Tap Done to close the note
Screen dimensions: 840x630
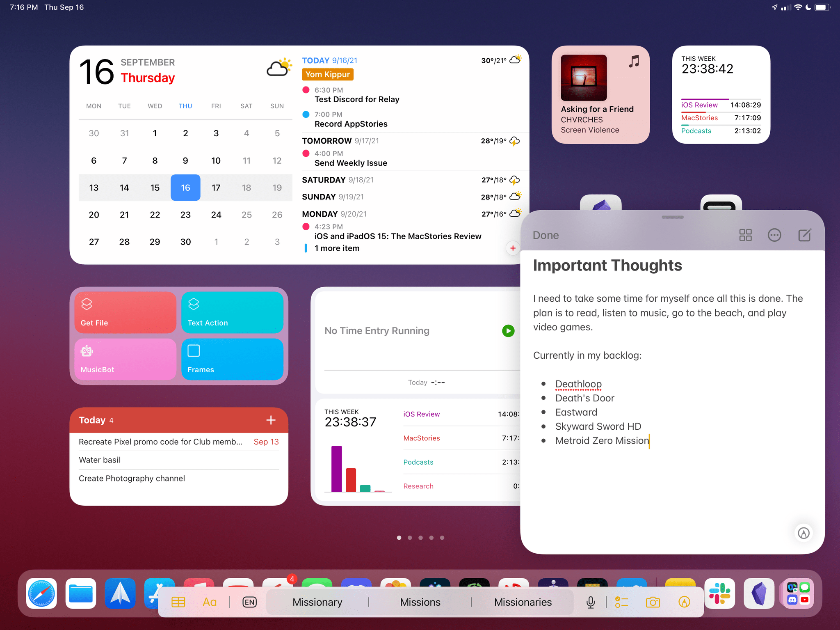(x=545, y=235)
